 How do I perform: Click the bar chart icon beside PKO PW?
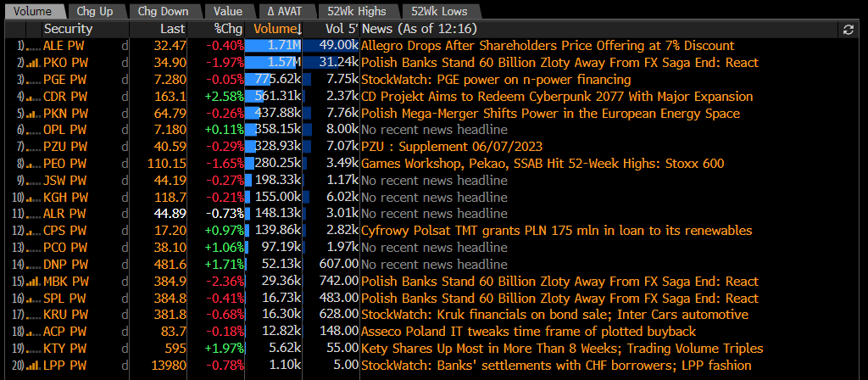[33, 63]
